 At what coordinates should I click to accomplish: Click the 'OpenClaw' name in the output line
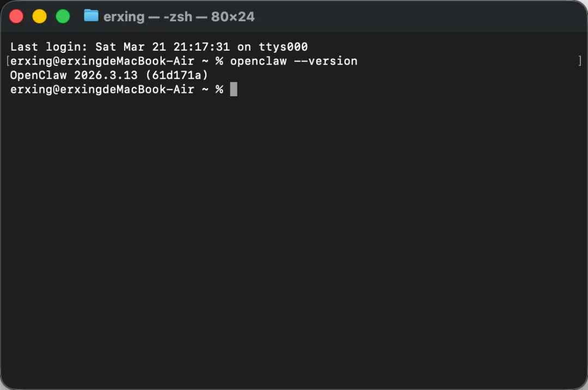click(38, 75)
